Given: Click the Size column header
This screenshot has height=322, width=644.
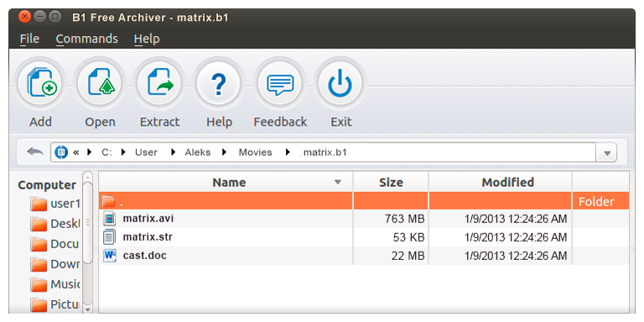Looking at the screenshot, I should coord(391,182).
